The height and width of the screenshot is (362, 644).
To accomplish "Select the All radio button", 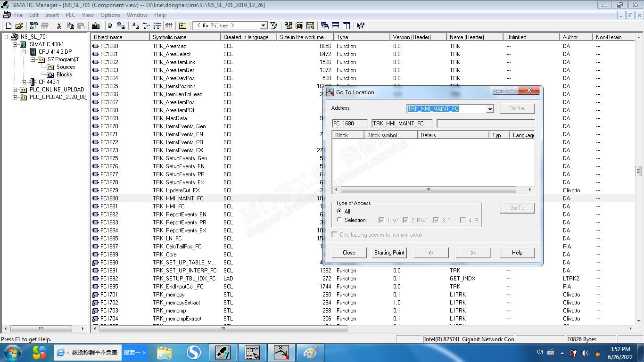I will [339, 211].
